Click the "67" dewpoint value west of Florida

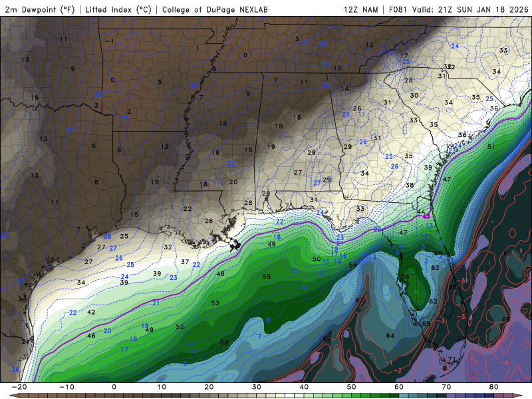point(360,300)
